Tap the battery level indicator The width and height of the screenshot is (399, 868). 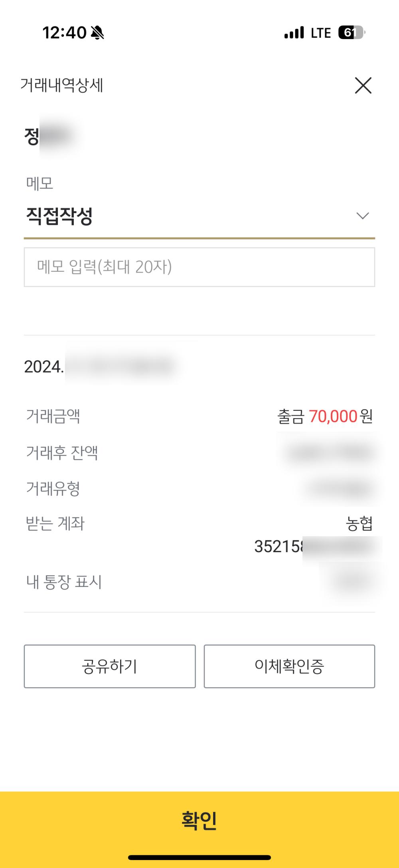tap(351, 33)
